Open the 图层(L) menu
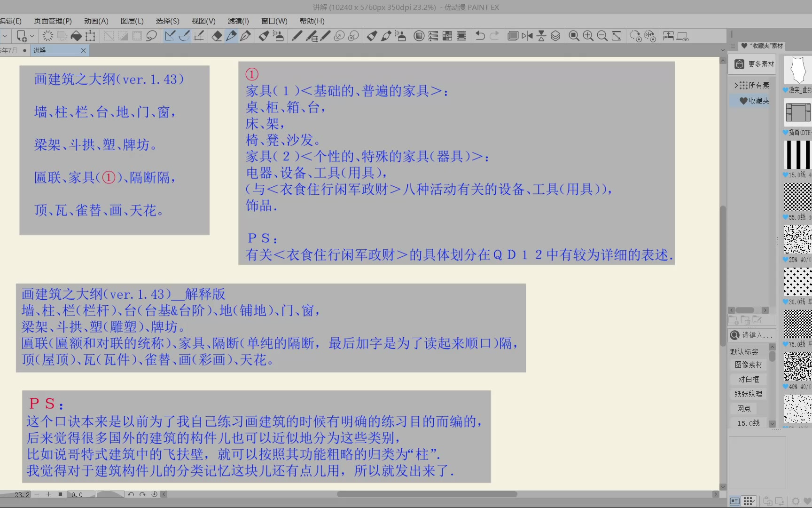Image resolution: width=812 pixels, height=508 pixels. [x=132, y=21]
